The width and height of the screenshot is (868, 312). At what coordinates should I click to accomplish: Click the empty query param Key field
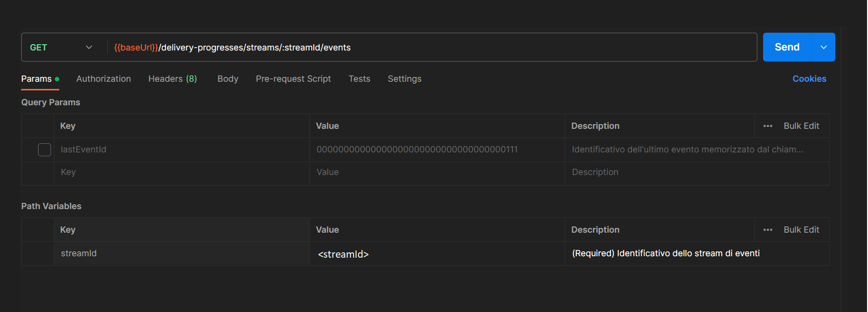[x=181, y=172]
